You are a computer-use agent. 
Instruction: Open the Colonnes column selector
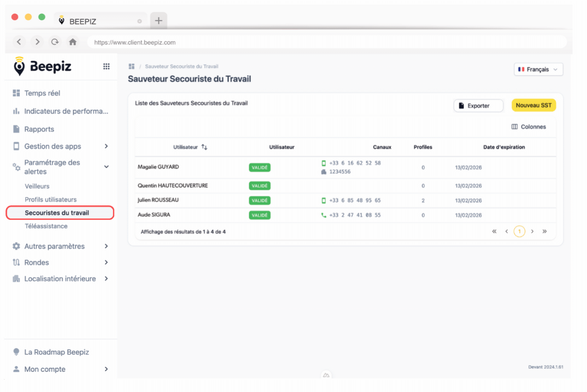tap(529, 127)
